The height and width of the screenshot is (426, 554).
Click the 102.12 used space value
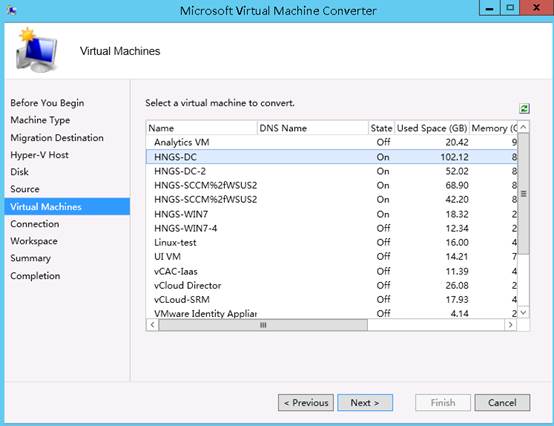pyautogui.click(x=454, y=157)
